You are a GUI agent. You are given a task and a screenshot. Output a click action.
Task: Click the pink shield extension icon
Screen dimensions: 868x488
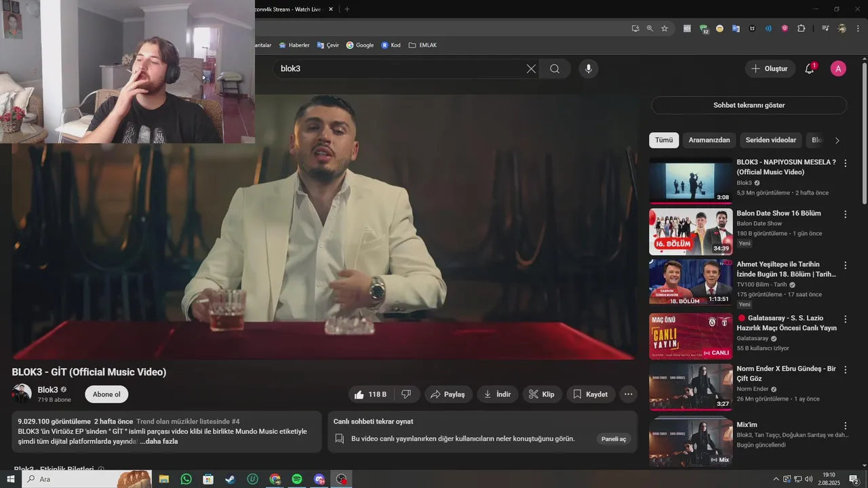[785, 28]
